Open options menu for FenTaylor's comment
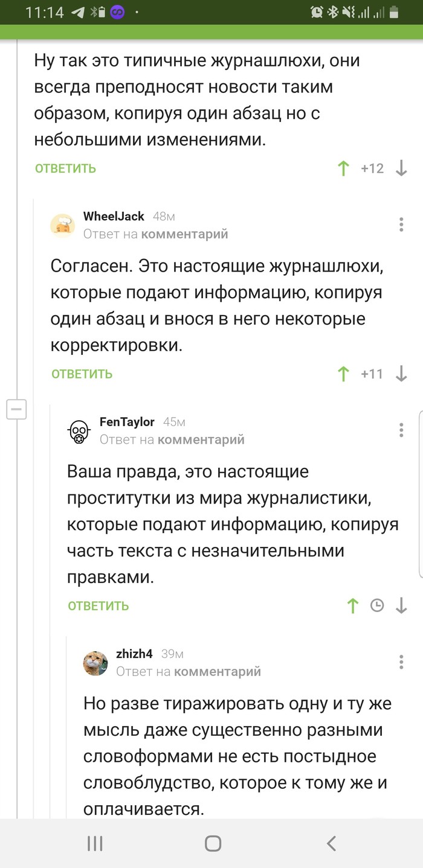The width and height of the screenshot is (423, 868). coord(401,430)
